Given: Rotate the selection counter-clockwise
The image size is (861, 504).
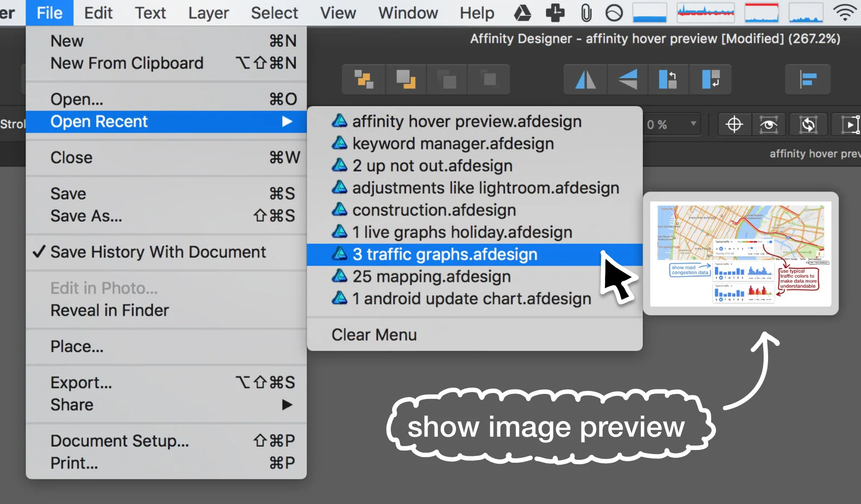Looking at the screenshot, I should click(x=668, y=79).
